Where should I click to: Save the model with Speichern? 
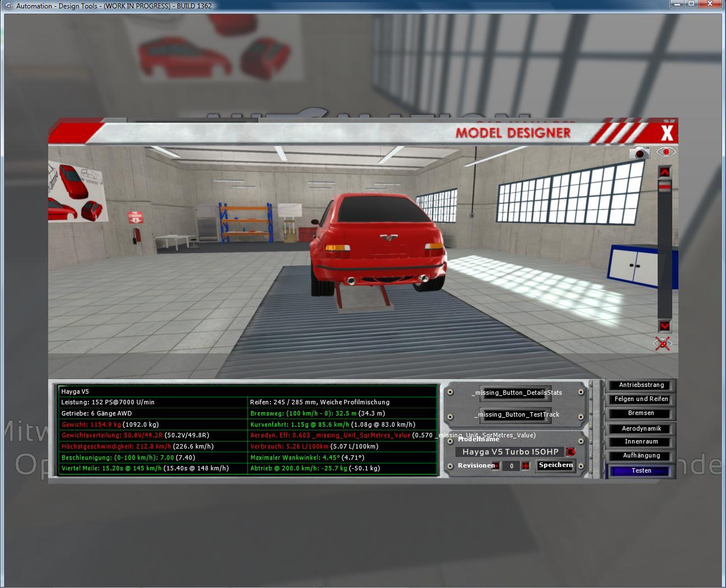[x=556, y=465]
